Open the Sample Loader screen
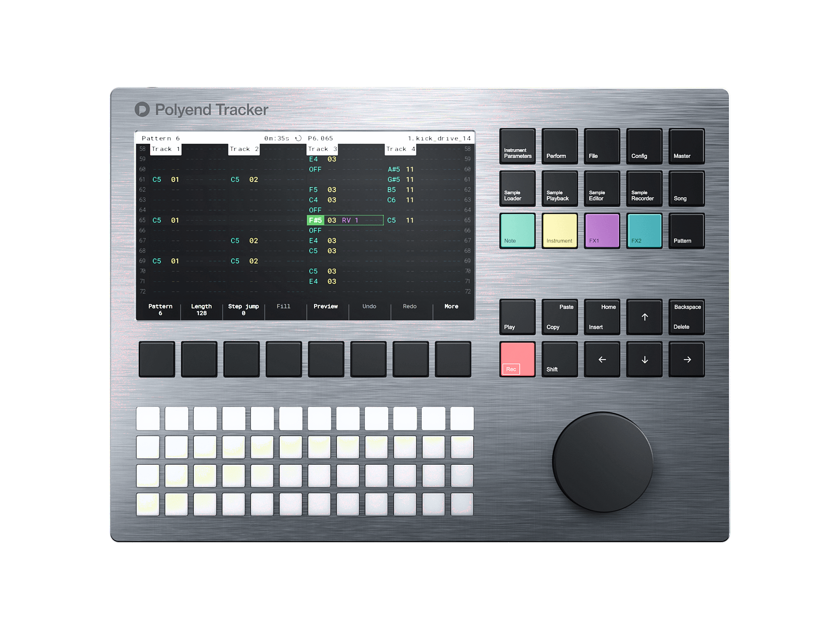 (x=517, y=189)
